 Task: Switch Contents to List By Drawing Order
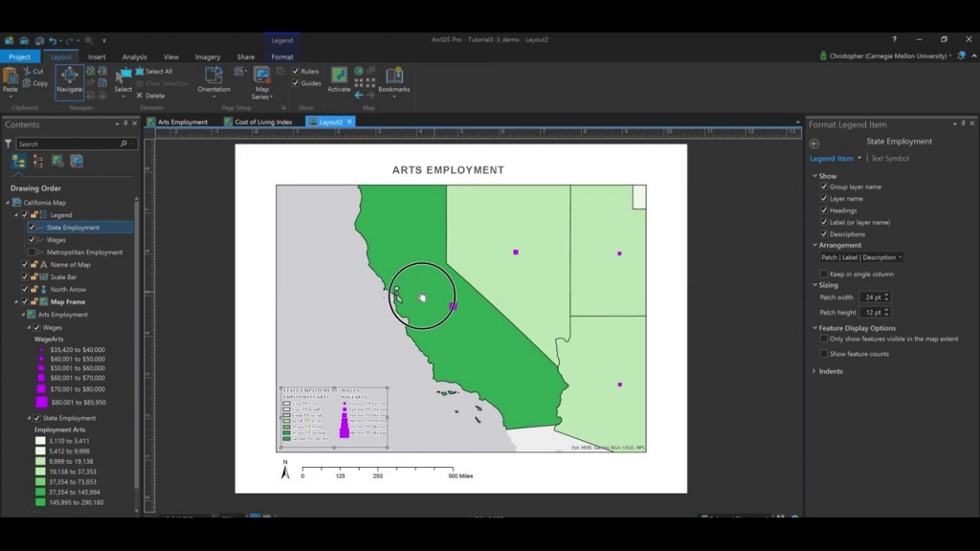(x=18, y=161)
